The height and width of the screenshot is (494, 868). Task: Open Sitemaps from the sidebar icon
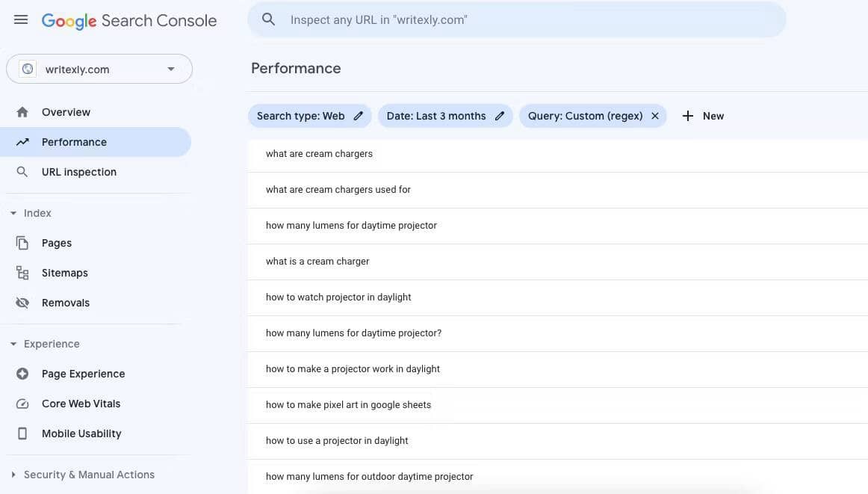(22, 272)
